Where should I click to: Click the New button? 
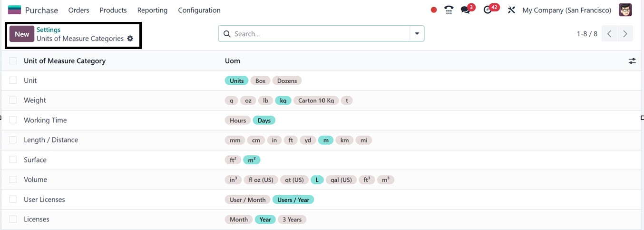tap(22, 34)
